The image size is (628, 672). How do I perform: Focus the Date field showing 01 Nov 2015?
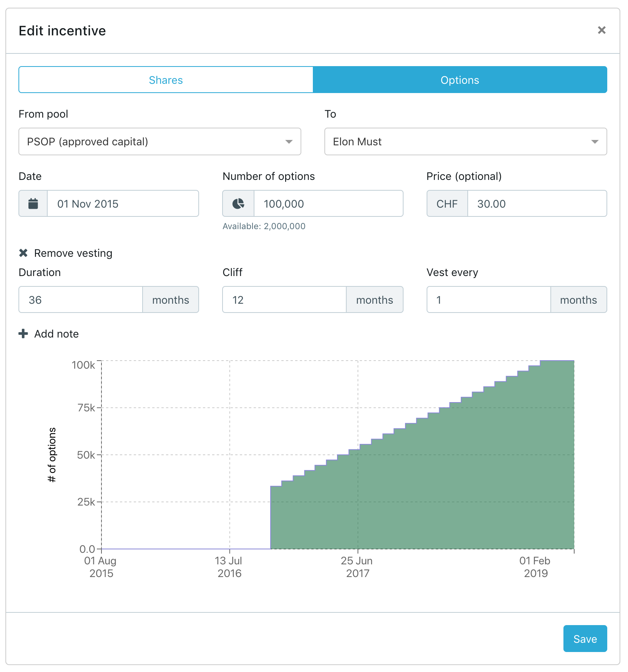[x=123, y=204]
